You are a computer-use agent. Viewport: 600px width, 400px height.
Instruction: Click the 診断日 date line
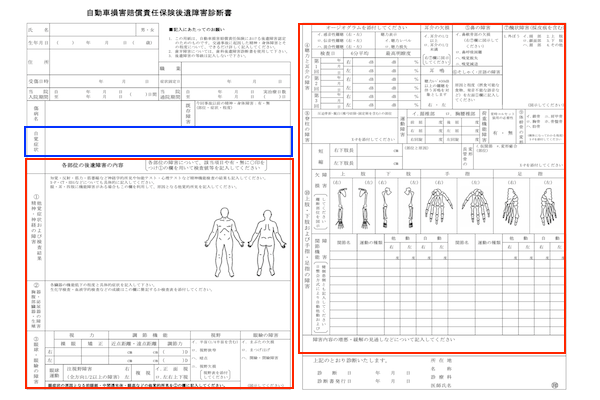(364, 373)
